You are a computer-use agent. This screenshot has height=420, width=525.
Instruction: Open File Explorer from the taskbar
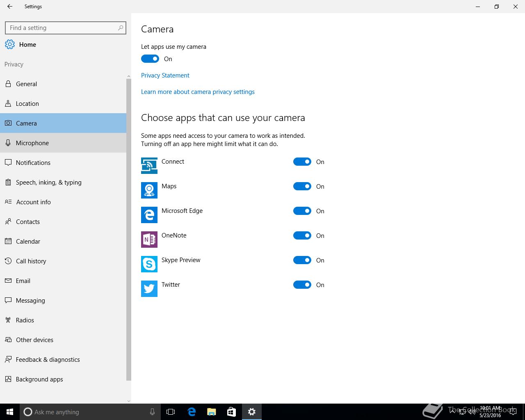pos(212,412)
